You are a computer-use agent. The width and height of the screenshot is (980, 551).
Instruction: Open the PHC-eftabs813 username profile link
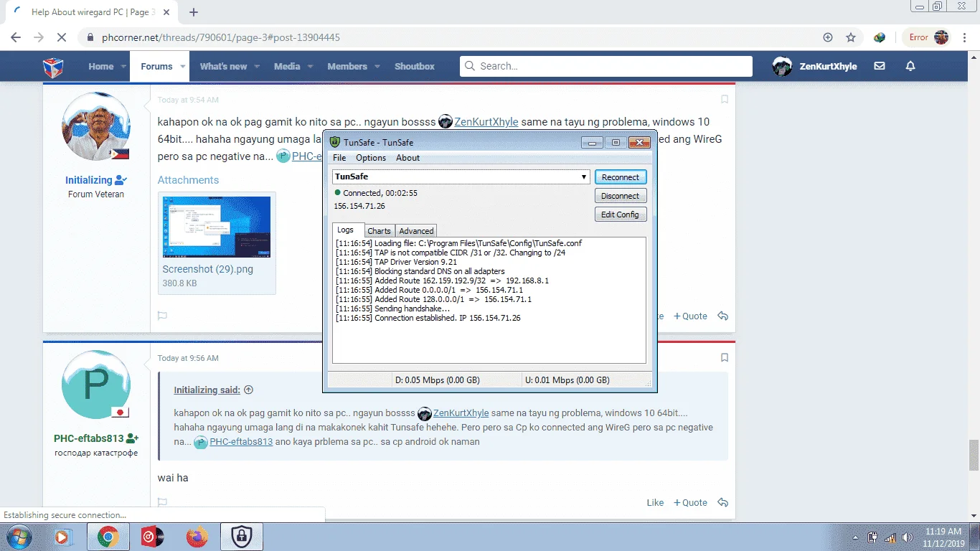(90, 438)
